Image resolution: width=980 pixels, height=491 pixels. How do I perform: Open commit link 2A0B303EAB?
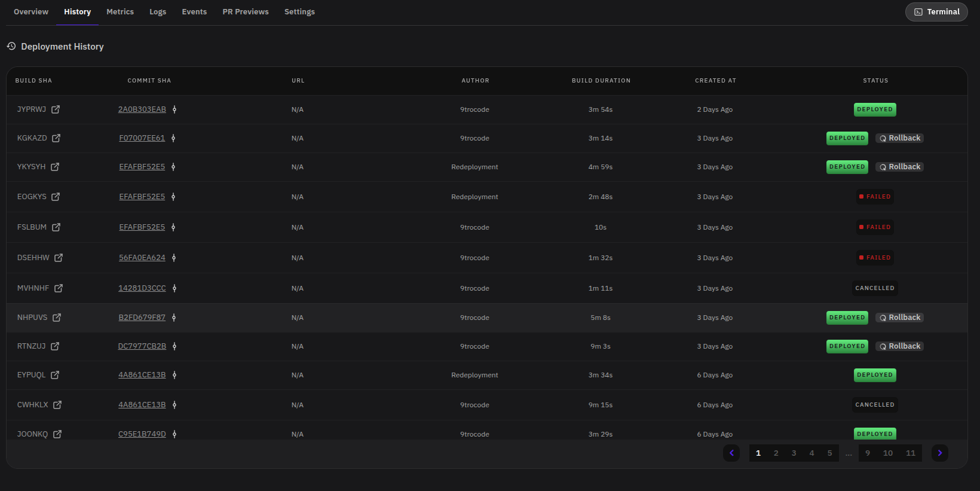(x=142, y=109)
